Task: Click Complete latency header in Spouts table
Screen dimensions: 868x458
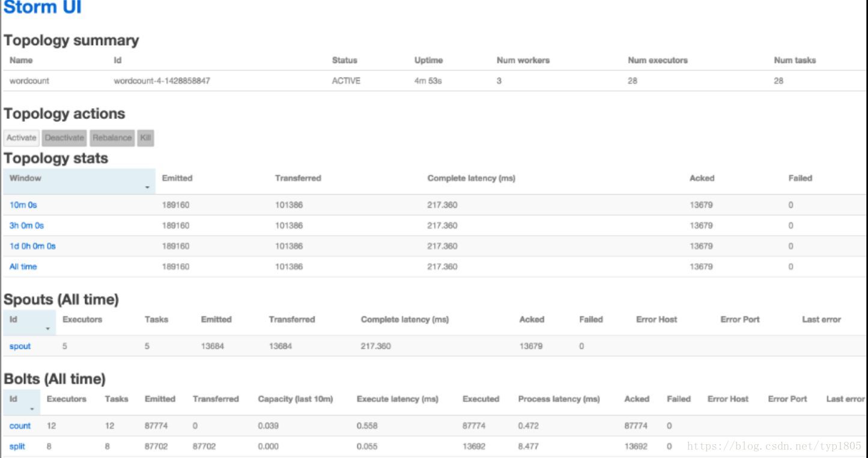Action: [405, 319]
